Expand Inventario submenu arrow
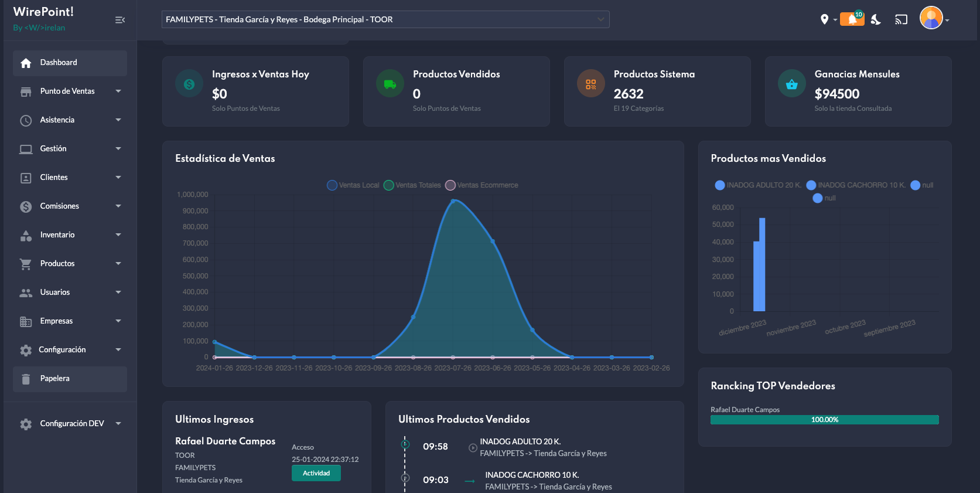Viewport: 980px width, 493px height. tap(118, 235)
